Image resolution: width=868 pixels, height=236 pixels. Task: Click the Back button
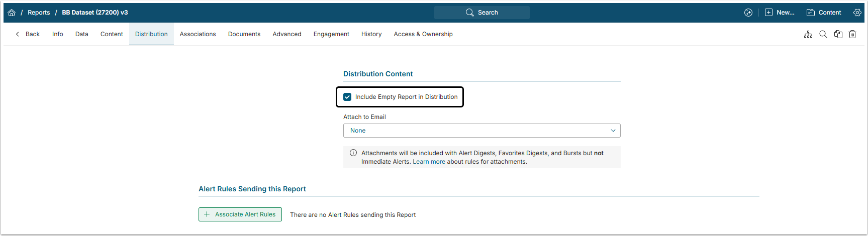[x=28, y=34]
